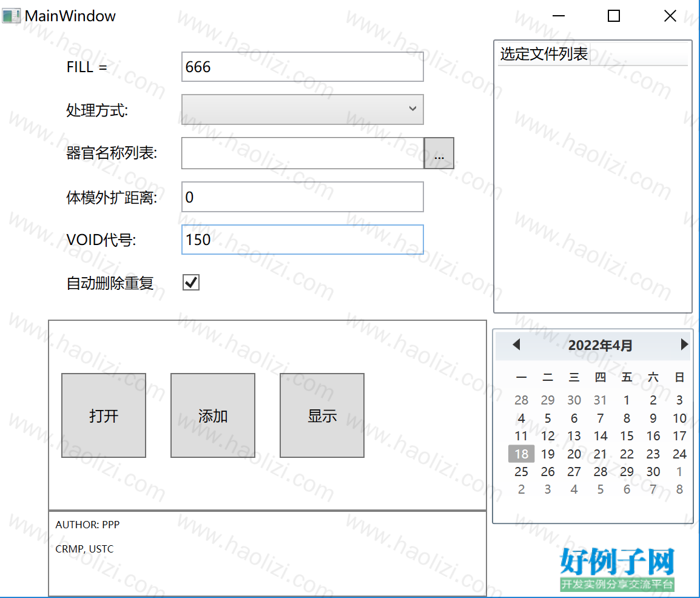Select April 26 in calendar

[x=548, y=472]
